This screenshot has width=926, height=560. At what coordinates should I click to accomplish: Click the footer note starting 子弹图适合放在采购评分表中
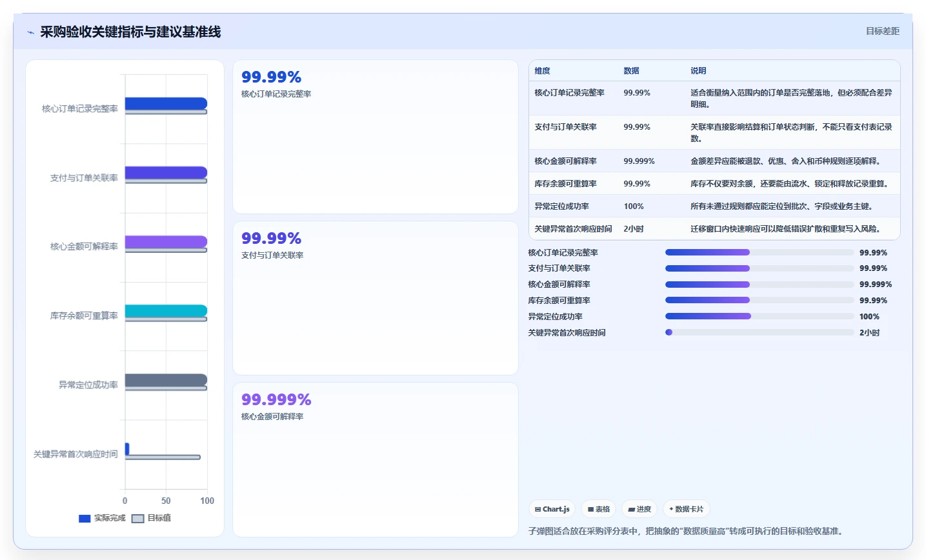686,531
